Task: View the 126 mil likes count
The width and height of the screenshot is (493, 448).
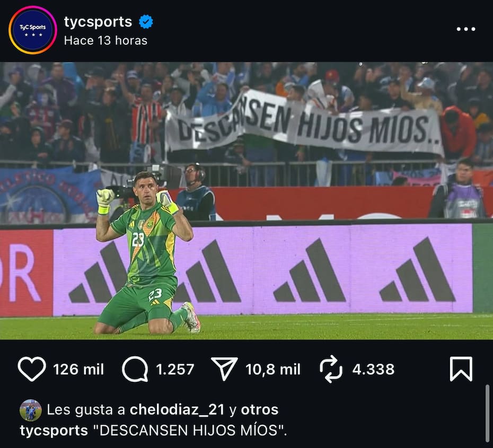Action: pos(78,370)
